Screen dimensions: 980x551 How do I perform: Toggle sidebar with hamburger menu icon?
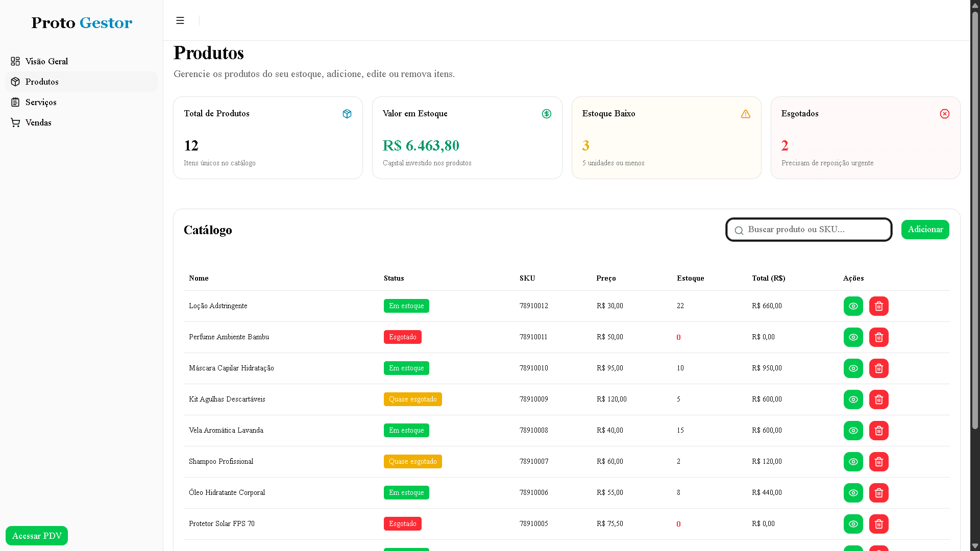[180, 20]
